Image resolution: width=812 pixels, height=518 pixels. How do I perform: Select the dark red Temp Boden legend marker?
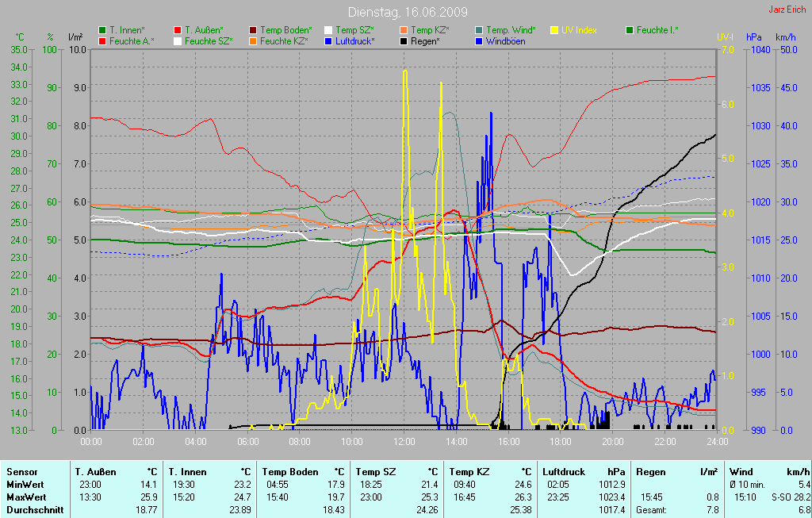point(253,30)
